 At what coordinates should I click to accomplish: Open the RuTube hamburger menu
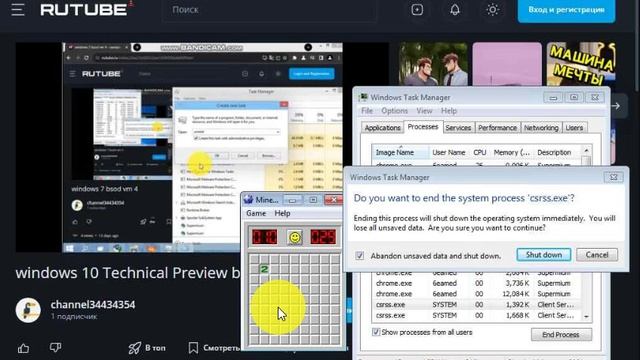pyautogui.click(x=18, y=9)
